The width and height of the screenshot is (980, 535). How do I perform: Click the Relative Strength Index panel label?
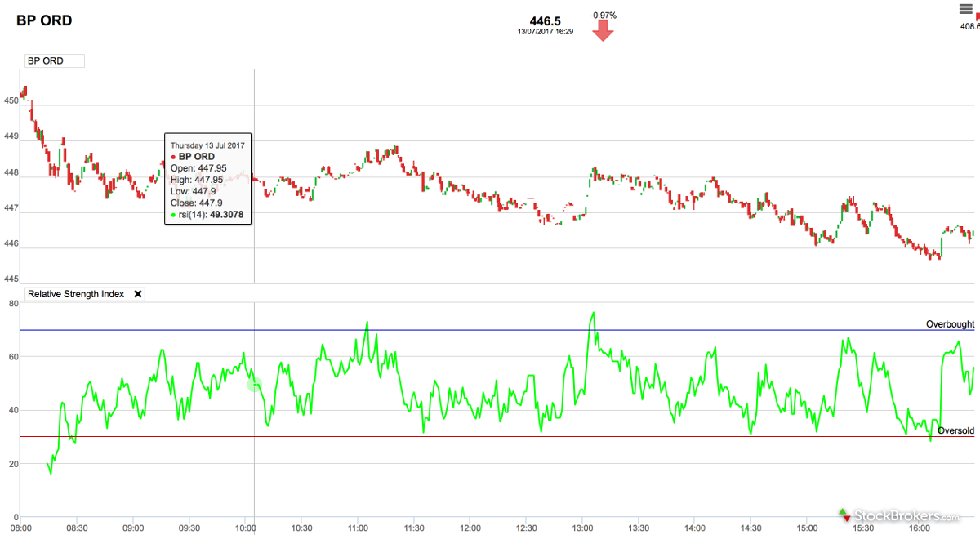[x=76, y=294]
